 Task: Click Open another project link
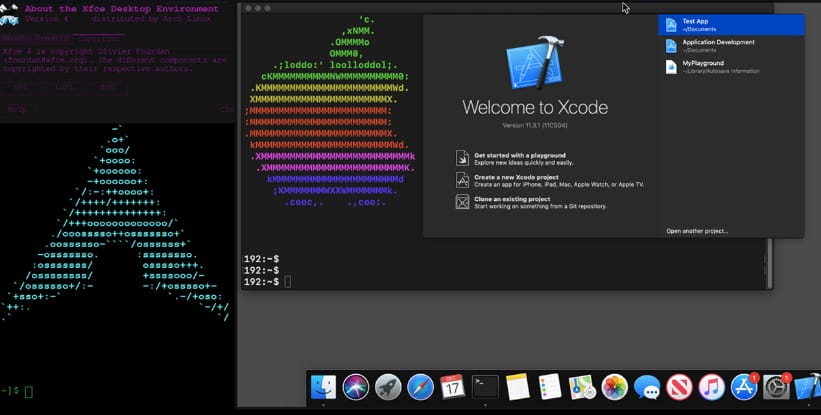click(697, 231)
